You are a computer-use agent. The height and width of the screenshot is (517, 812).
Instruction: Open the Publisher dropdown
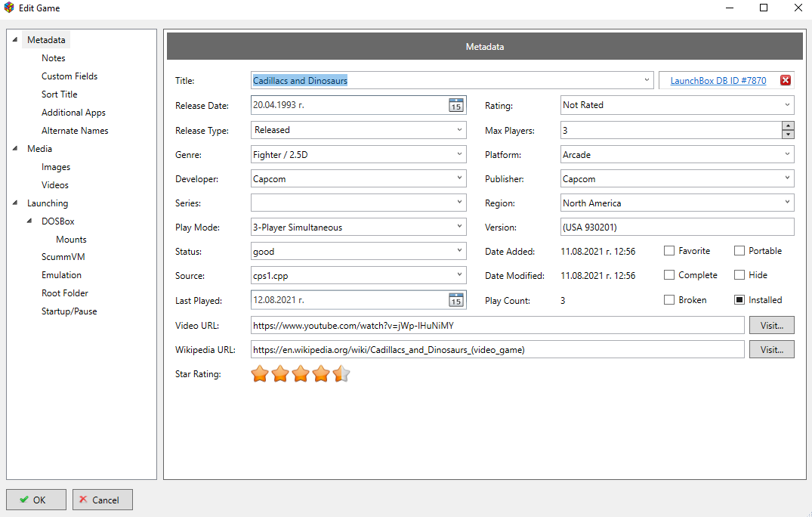tap(787, 178)
